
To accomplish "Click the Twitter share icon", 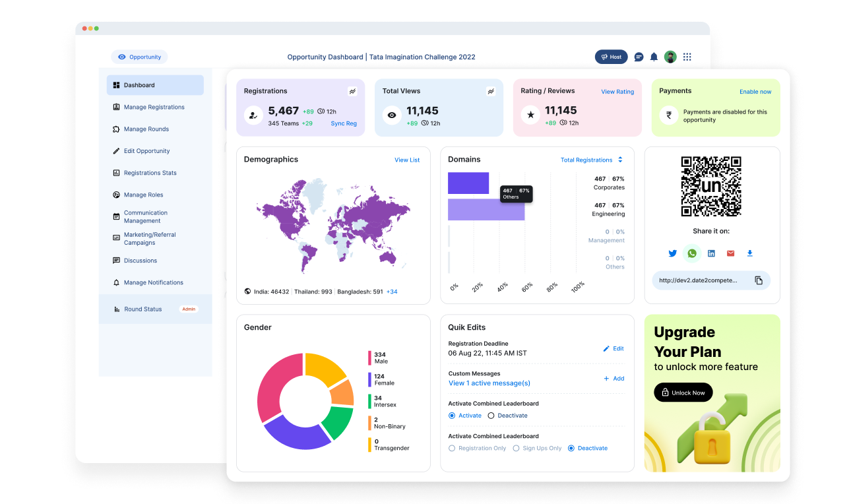I will point(673,253).
